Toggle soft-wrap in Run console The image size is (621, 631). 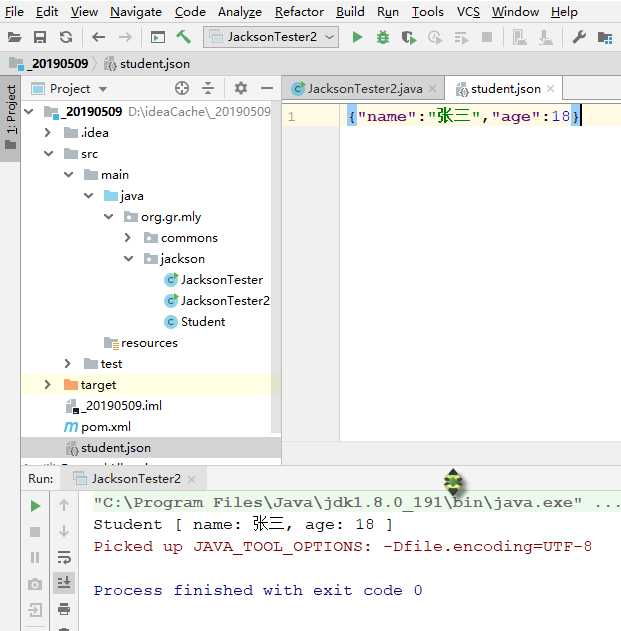tap(64, 557)
